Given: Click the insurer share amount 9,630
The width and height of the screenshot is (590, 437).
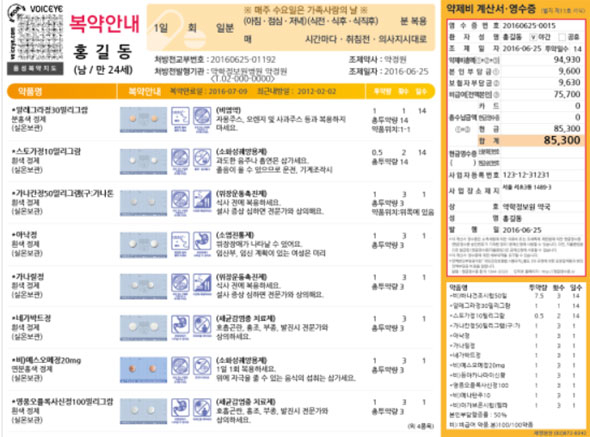Looking at the screenshot, I should tap(569, 82).
